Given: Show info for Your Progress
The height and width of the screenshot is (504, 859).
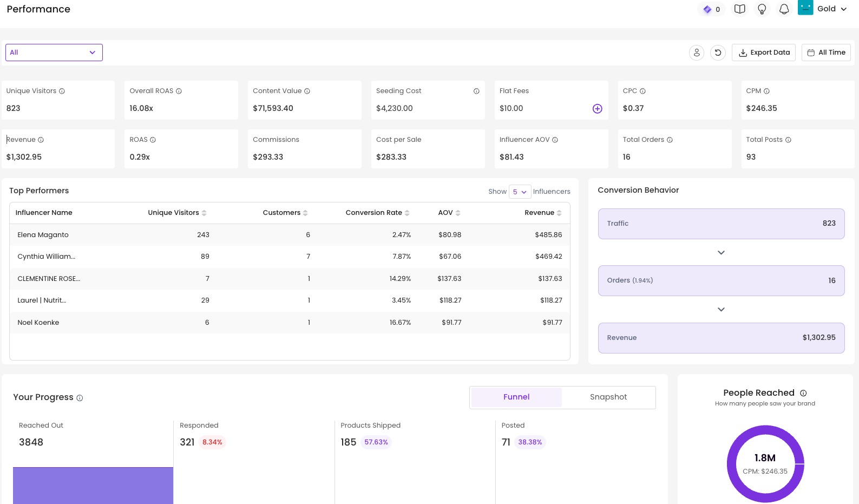Looking at the screenshot, I should tap(80, 398).
